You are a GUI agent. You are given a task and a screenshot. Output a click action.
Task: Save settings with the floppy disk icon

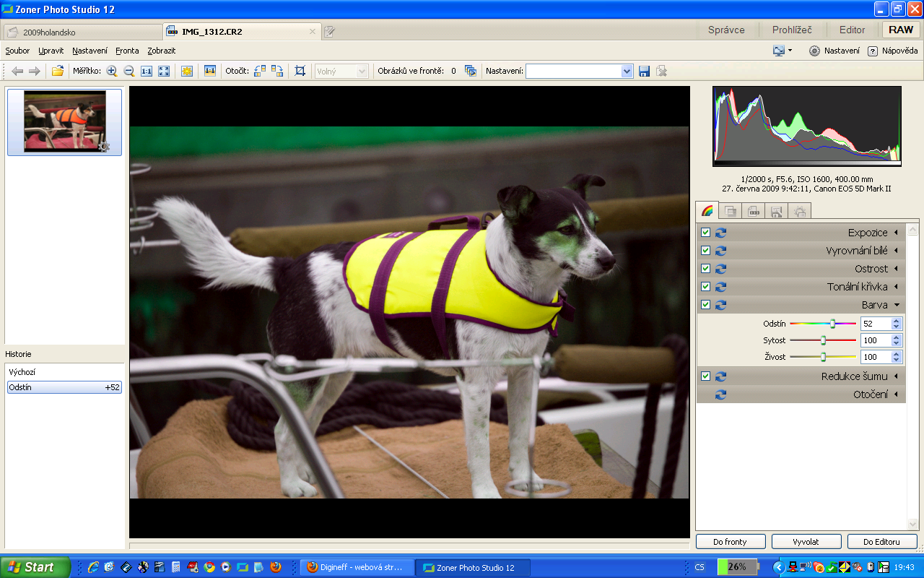pyautogui.click(x=645, y=71)
